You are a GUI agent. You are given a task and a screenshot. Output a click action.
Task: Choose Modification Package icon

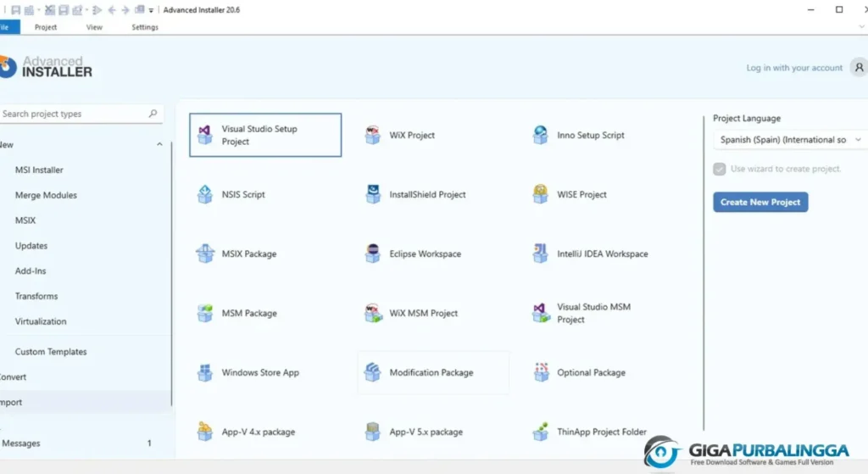tap(373, 372)
